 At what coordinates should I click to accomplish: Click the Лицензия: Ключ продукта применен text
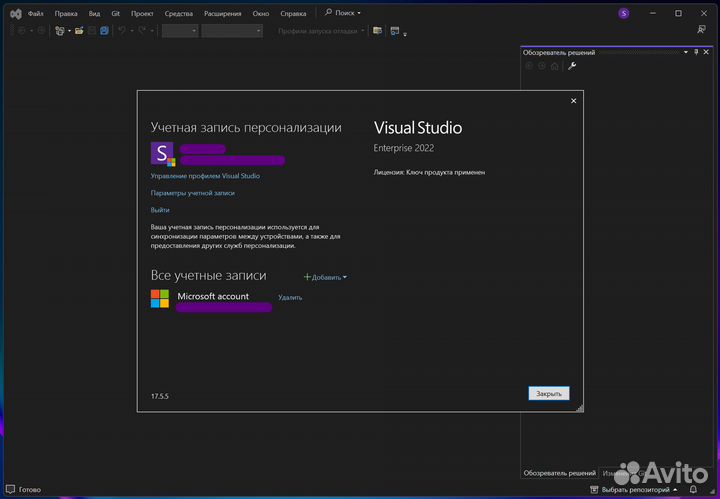[x=429, y=172]
